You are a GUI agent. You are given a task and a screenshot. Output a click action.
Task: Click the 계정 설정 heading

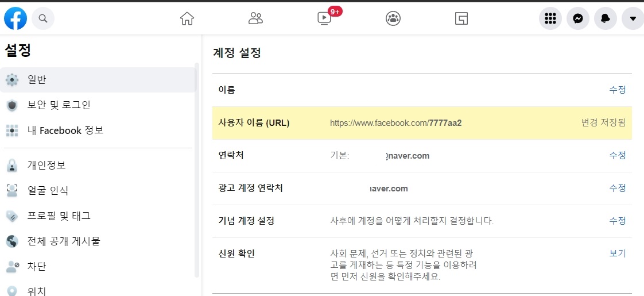click(237, 53)
